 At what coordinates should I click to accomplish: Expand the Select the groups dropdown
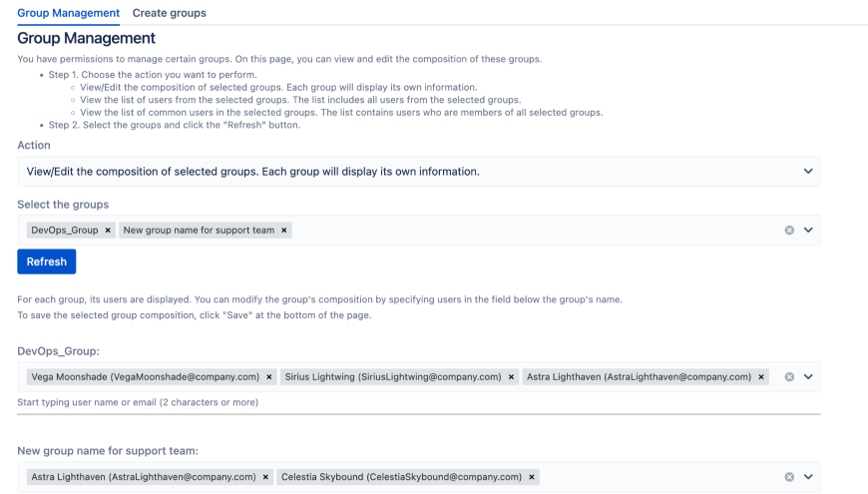tap(808, 231)
